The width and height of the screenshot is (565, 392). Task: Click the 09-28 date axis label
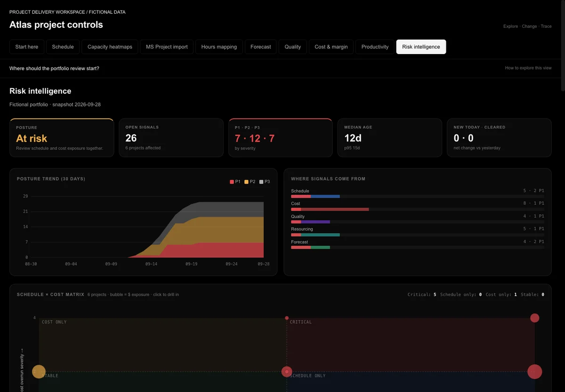coord(264,264)
